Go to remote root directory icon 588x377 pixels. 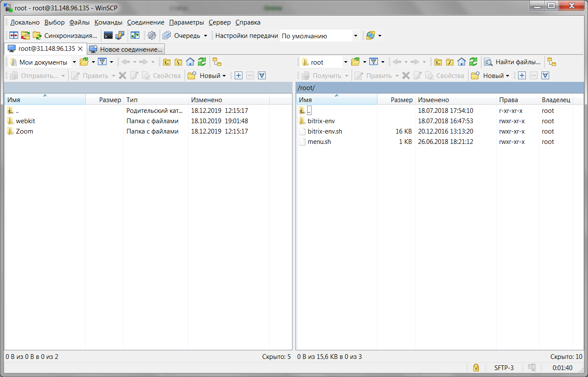[450, 62]
